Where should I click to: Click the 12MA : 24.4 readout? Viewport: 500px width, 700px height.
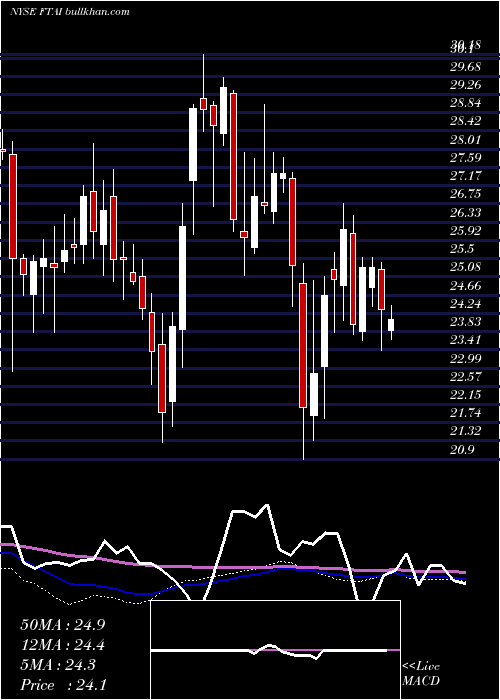[62, 645]
